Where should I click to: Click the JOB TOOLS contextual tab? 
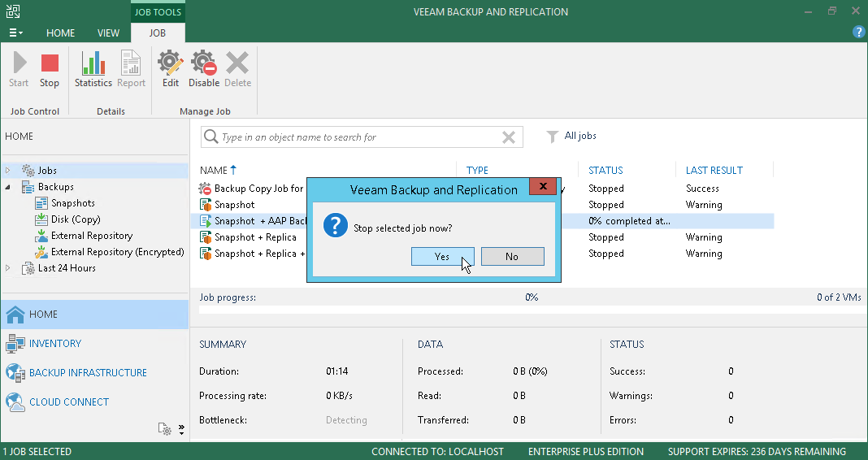pos(158,11)
